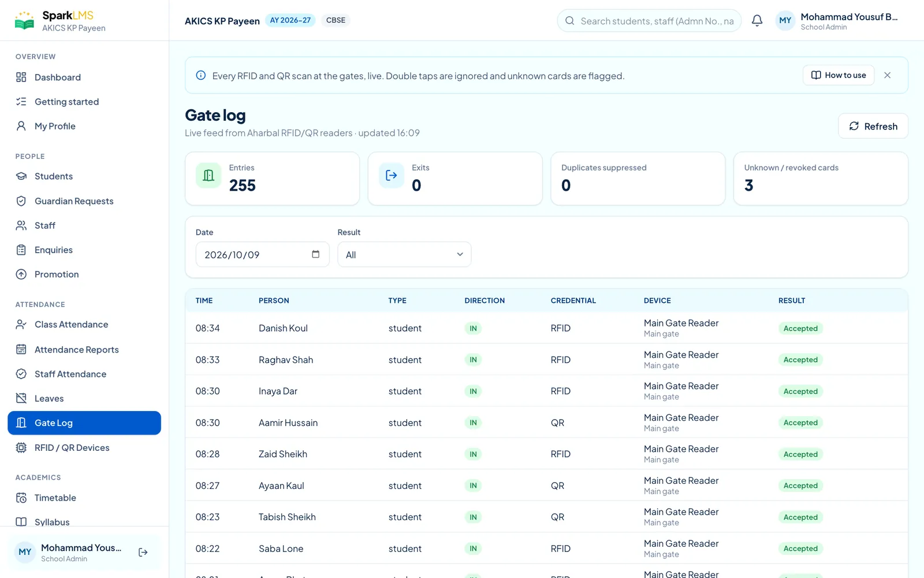Select Gate Log menu item
This screenshot has height=578, width=924.
point(84,423)
